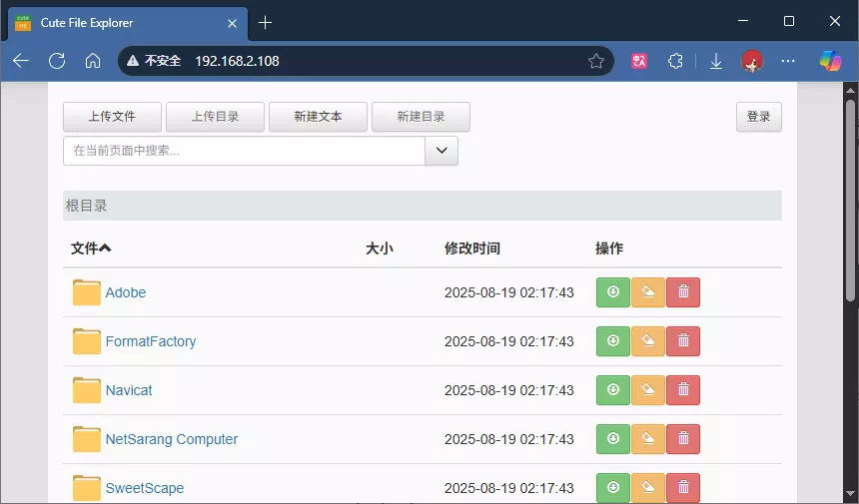Click the FormatFactory folder icon
The image size is (859, 504).
coord(87,341)
